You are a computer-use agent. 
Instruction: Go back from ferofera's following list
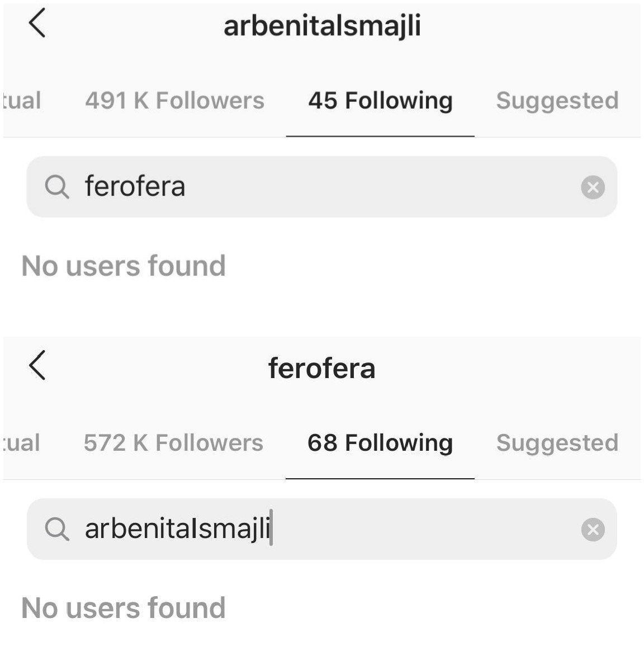tap(37, 365)
